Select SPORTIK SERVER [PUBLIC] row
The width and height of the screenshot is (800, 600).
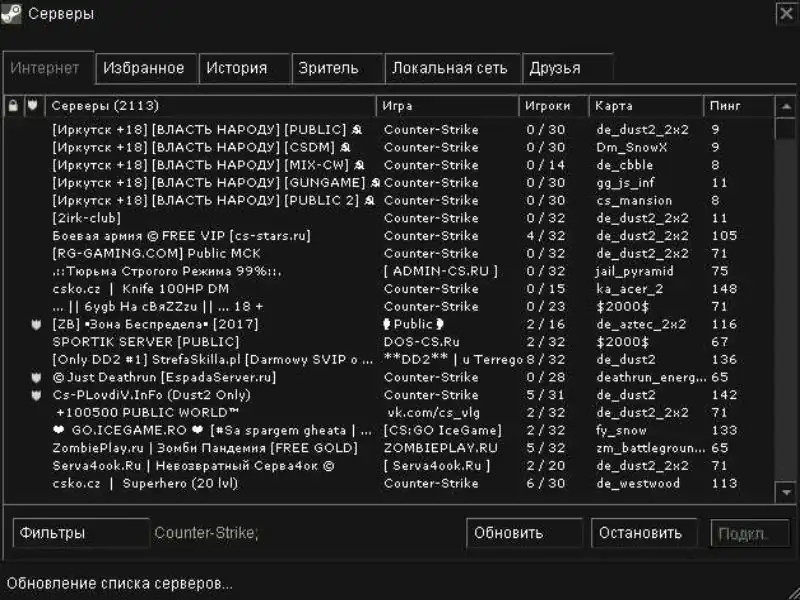coord(389,342)
